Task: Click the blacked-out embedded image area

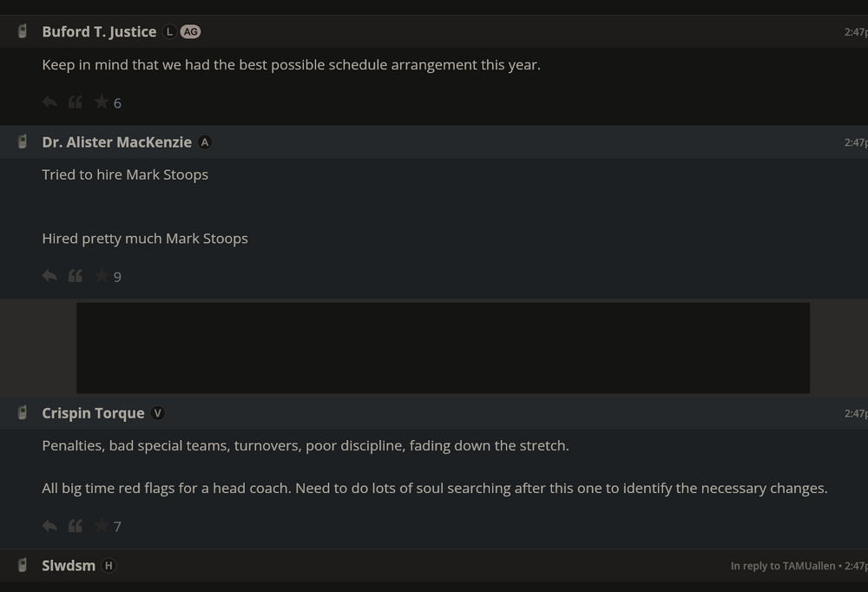Action: click(443, 347)
